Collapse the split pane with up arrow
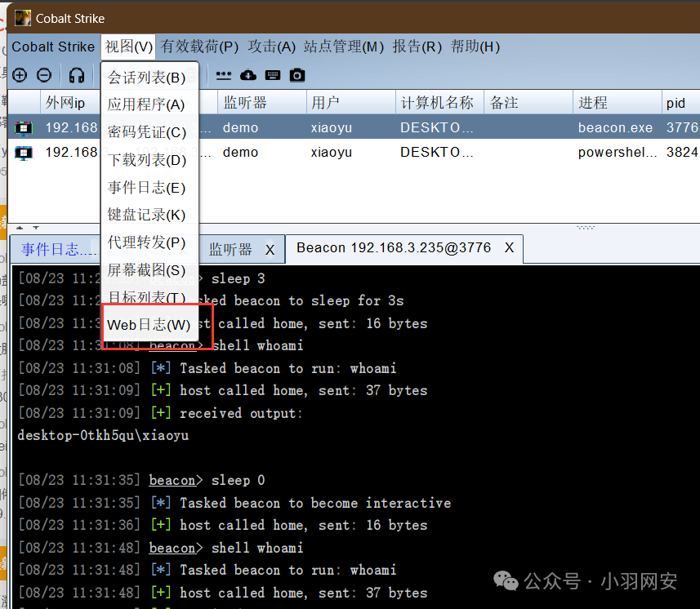 coord(20,228)
